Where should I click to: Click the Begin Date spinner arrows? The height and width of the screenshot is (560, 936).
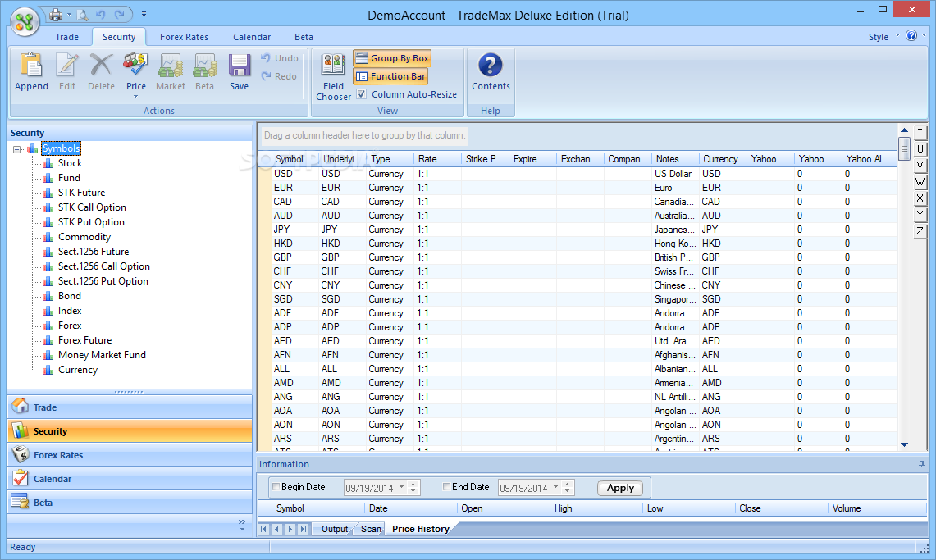click(x=413, y=487)
